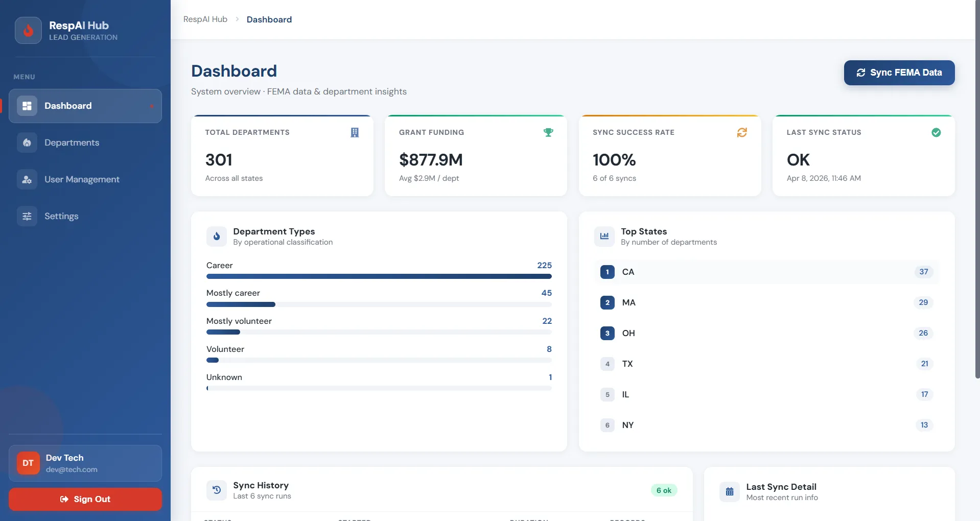980x521 pixels.
Task: Go to Dashboard in the sidebar menu
Action: click(85, 106)
